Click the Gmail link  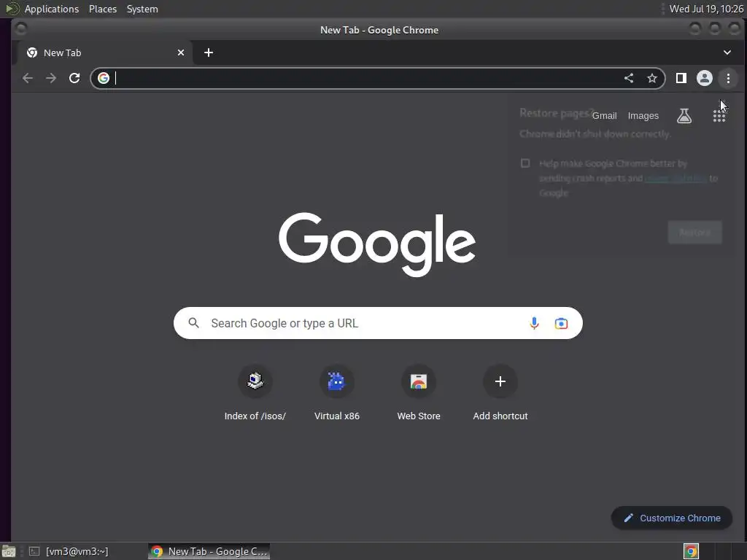click(604, 116)
